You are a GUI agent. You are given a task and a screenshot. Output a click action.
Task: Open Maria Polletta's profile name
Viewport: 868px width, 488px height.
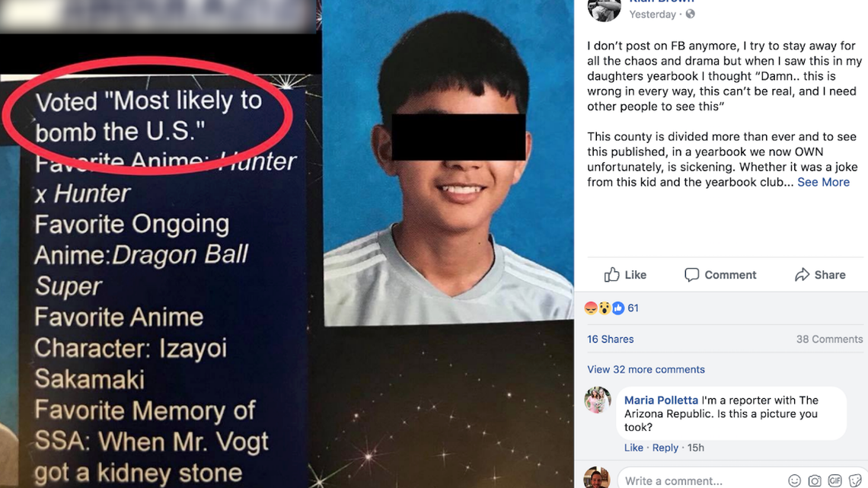point(661,400)
